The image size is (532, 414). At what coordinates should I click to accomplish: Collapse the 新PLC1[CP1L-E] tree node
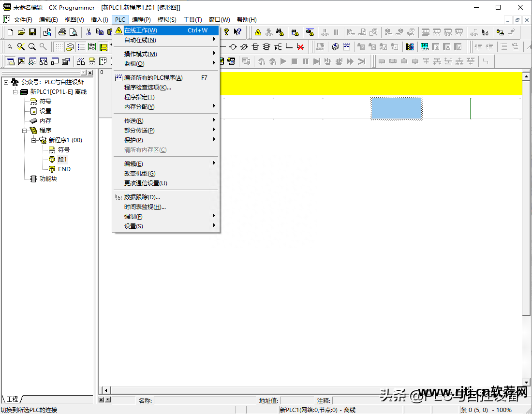[x=15, y=92]
